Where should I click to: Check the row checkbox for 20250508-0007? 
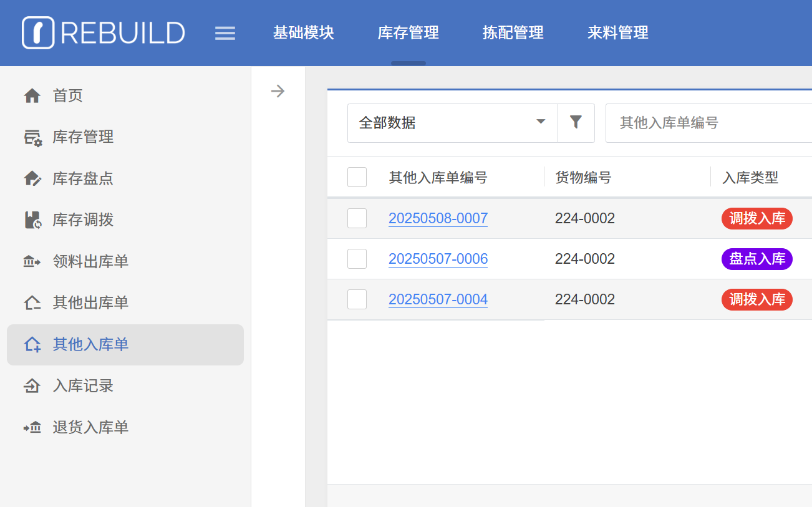tap(357, 218)
